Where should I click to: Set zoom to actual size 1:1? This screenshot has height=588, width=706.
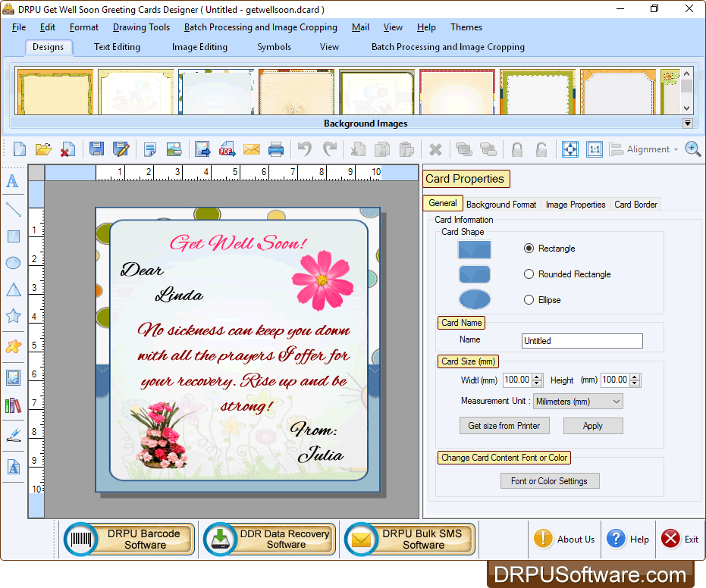click(x=595, y=149)
